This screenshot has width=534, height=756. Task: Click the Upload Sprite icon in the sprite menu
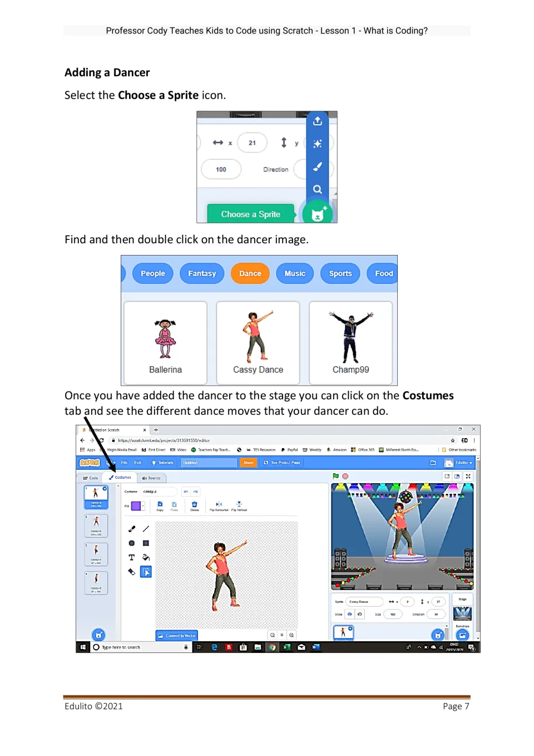(x=318, y=121)
